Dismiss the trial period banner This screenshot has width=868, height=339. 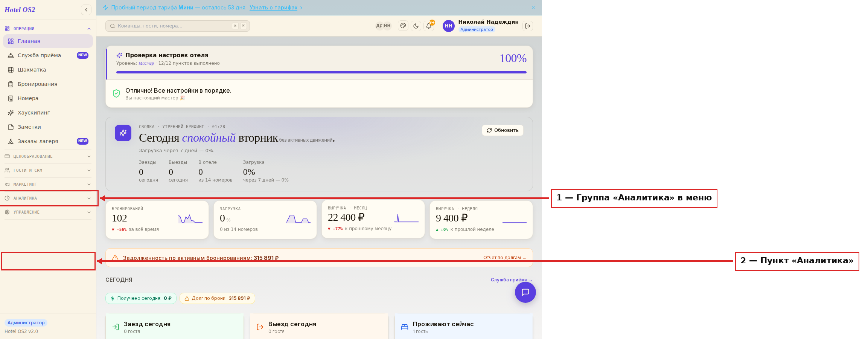tap(533, 8)
